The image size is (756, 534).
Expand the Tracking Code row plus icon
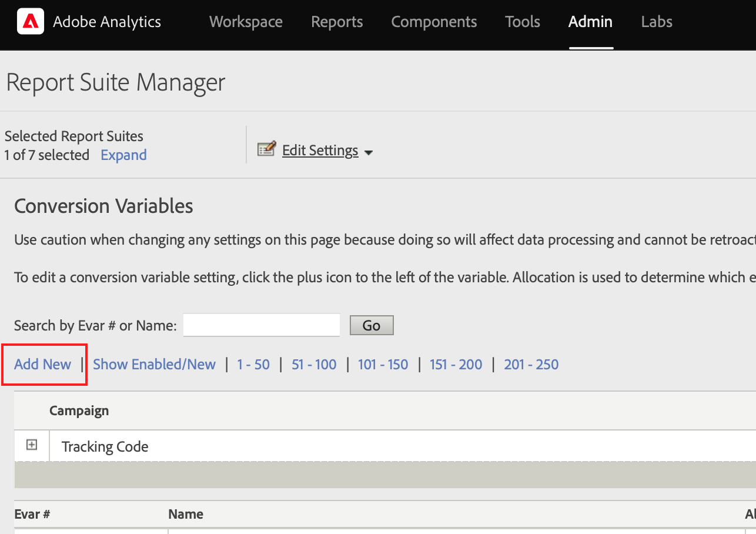(x=32, y=445)
